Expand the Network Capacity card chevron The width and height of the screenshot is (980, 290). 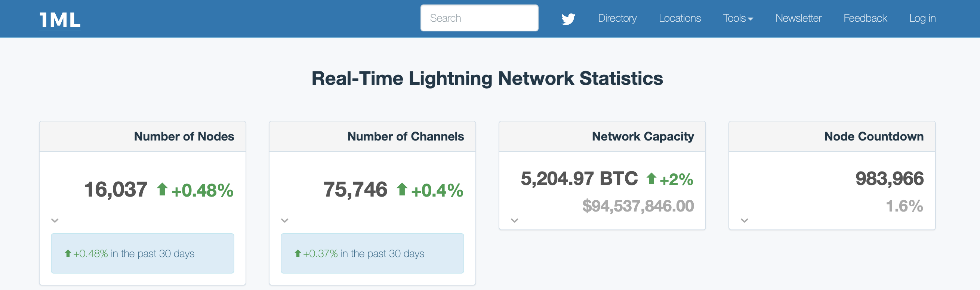515,220
